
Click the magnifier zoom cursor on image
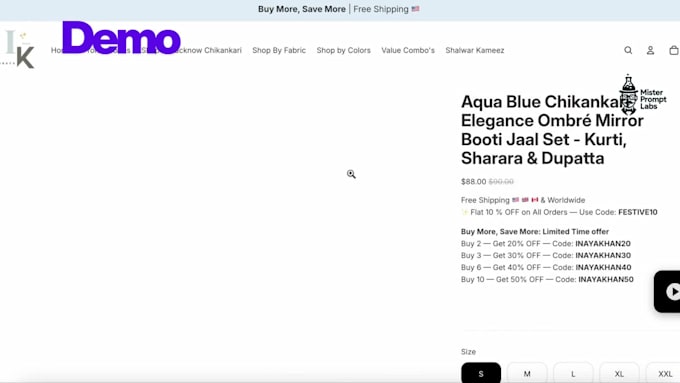tap(351, 174)
